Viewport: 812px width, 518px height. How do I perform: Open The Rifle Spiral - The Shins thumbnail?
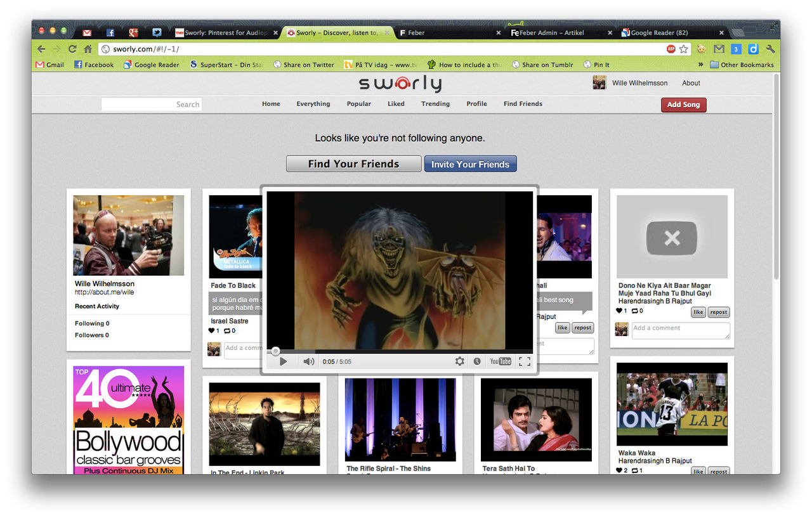[400, 420]
